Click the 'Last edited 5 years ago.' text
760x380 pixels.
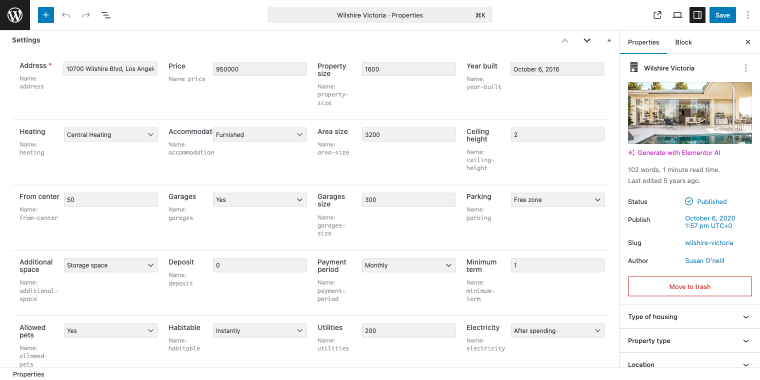coord(664,181)
